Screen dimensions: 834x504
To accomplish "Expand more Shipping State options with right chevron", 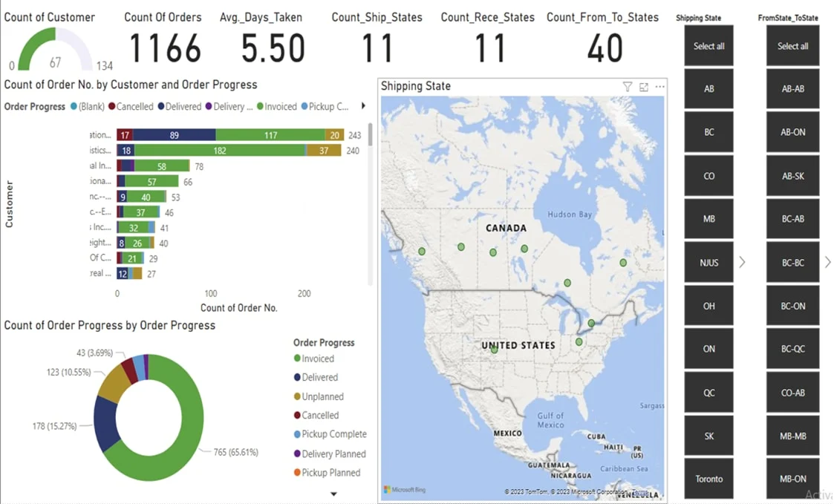I will pos(743,262).
